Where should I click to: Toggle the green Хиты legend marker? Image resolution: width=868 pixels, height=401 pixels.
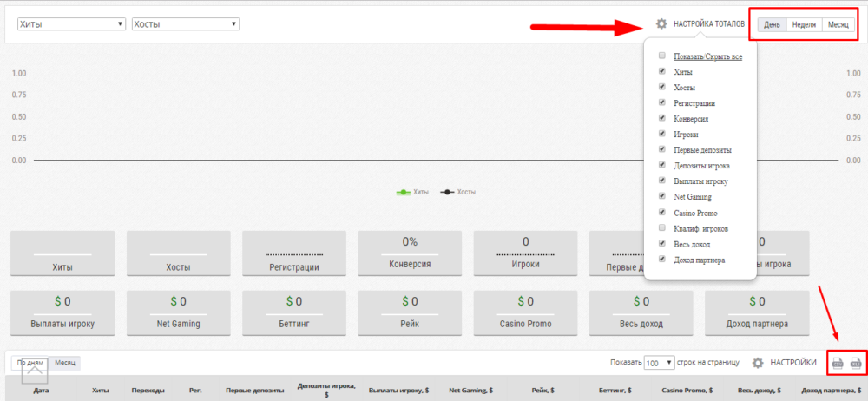click(402, 192)
